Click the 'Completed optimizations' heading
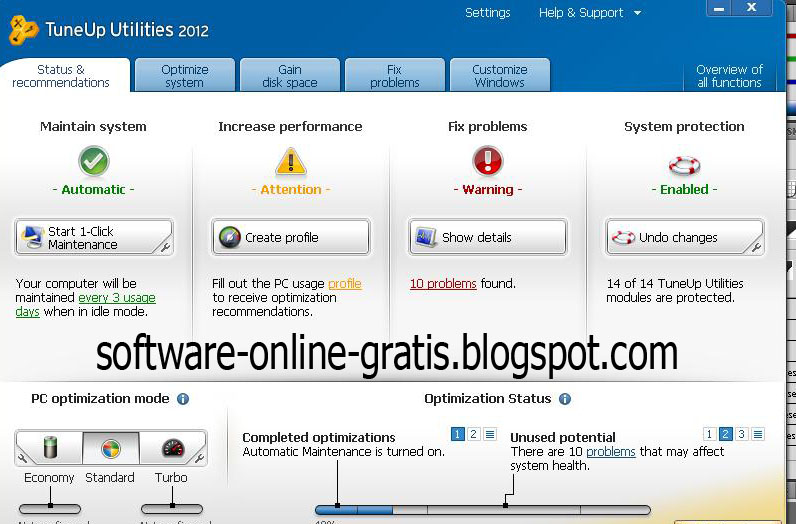The width and height of the screenshot is (796, 524). 319,437
